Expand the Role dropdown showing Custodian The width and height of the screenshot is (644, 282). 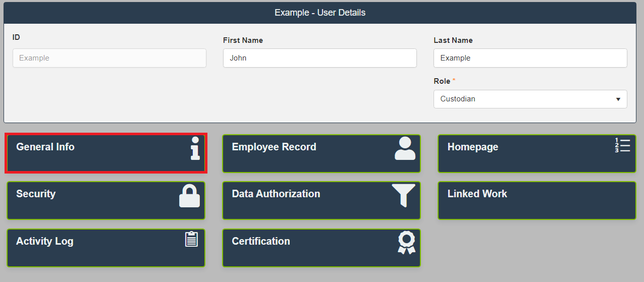pos(530,99)
